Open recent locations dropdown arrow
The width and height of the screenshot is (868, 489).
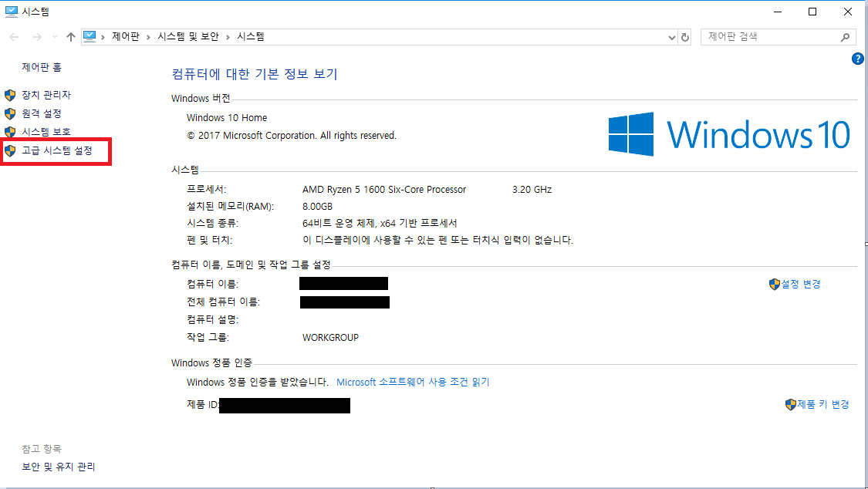point(55,37)
